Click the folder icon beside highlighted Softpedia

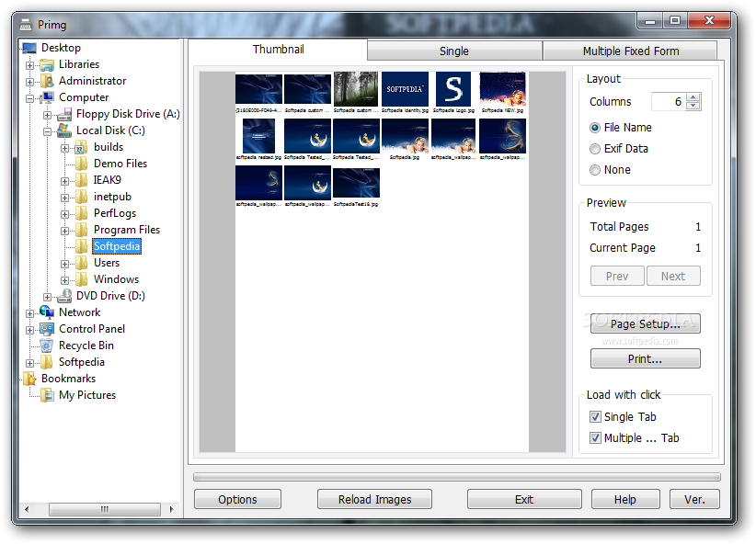tap(81, 246)
